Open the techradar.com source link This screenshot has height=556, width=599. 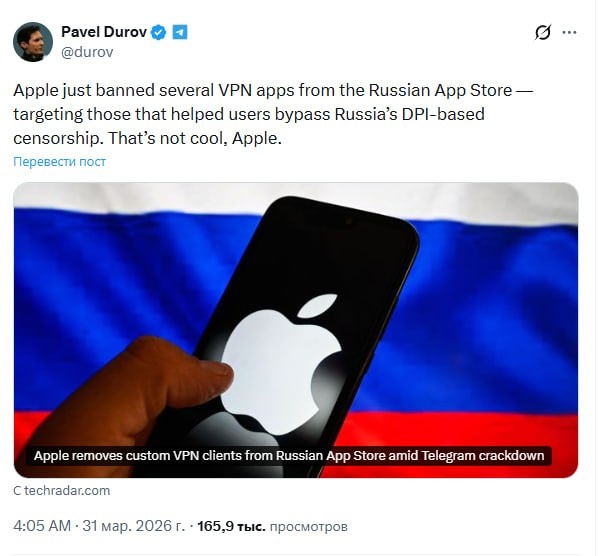pos(67,490)
